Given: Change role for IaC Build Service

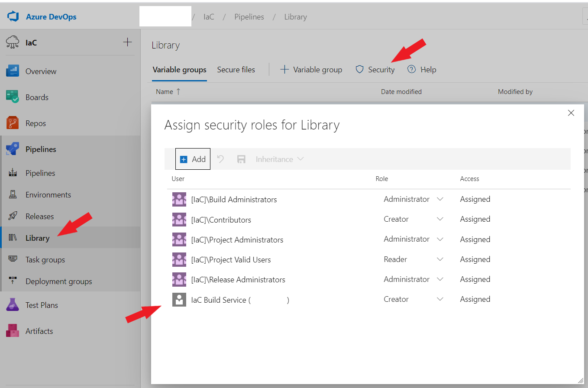Looking at the screenshot, I should [x=440, y=299].
